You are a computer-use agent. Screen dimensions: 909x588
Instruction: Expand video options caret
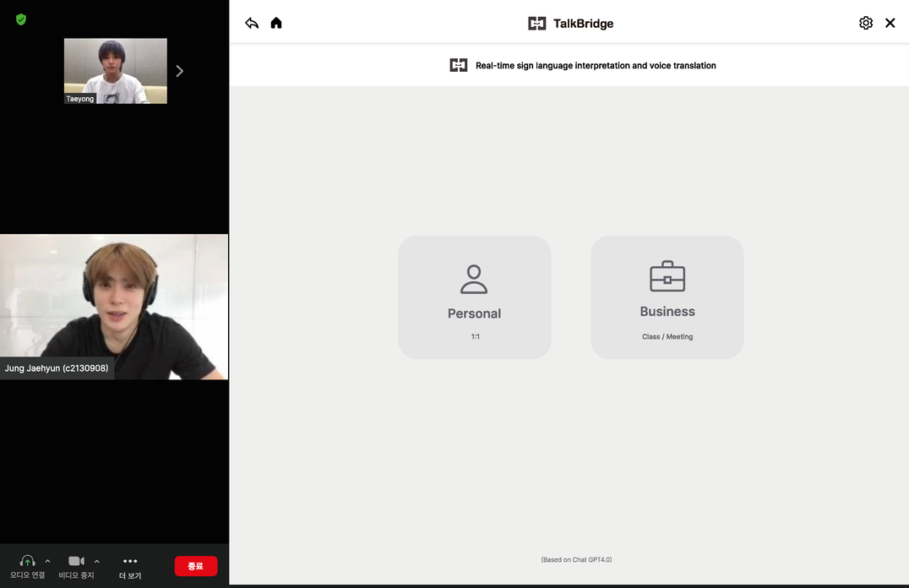point(97,561)
